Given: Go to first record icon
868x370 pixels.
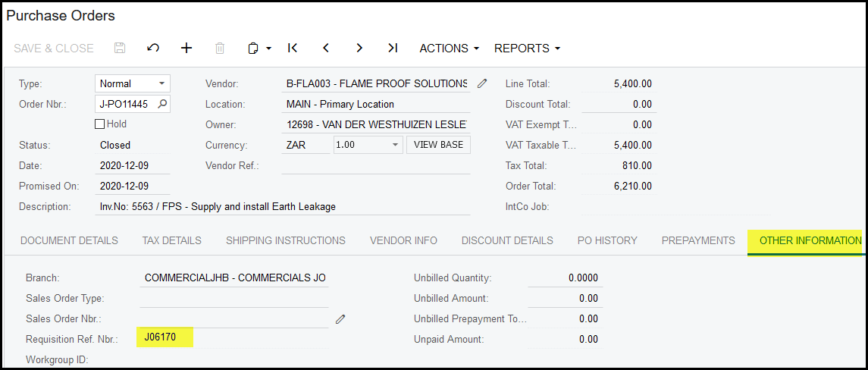Looking at the screenshot, I should tap(293, 48).
